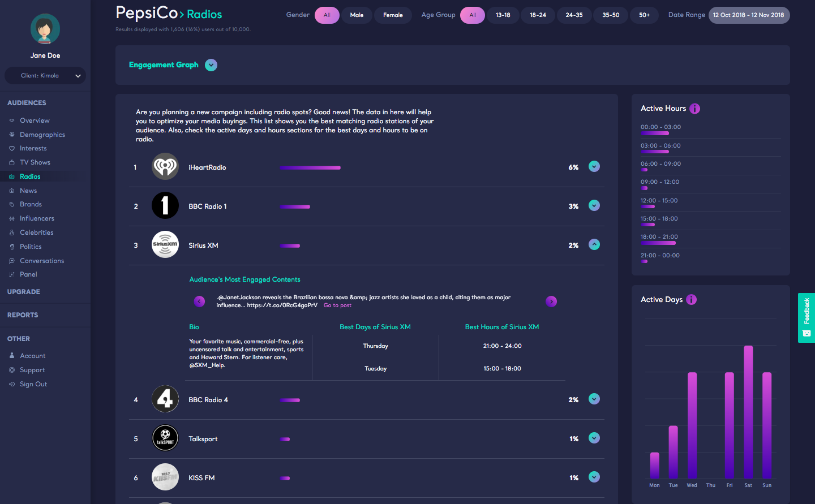Select Radios in the sidebar
The height and width of the screenshot is (504, 815).
coord(30,176)
